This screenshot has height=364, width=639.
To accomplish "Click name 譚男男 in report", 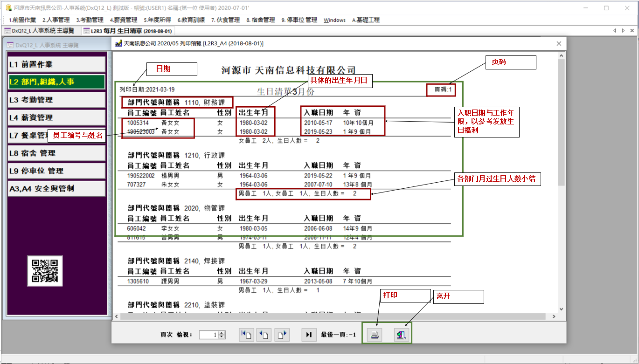I will click(x=170, y=282).
